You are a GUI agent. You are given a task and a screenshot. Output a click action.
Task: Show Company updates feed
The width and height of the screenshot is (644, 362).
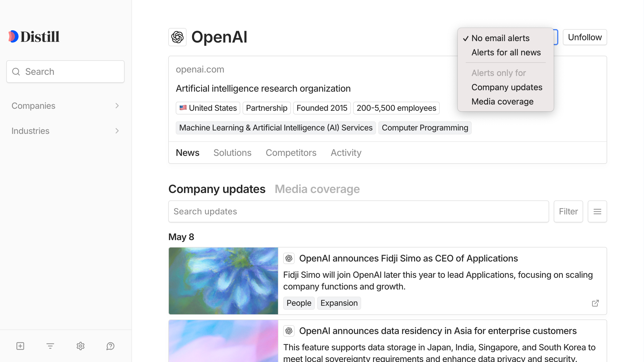coord(217,189)
